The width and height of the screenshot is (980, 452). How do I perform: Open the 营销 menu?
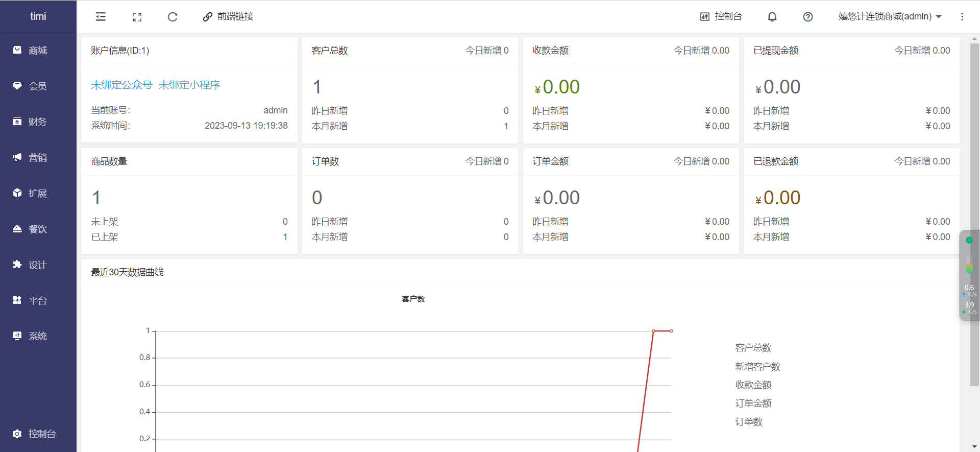(x=38, y=157)
